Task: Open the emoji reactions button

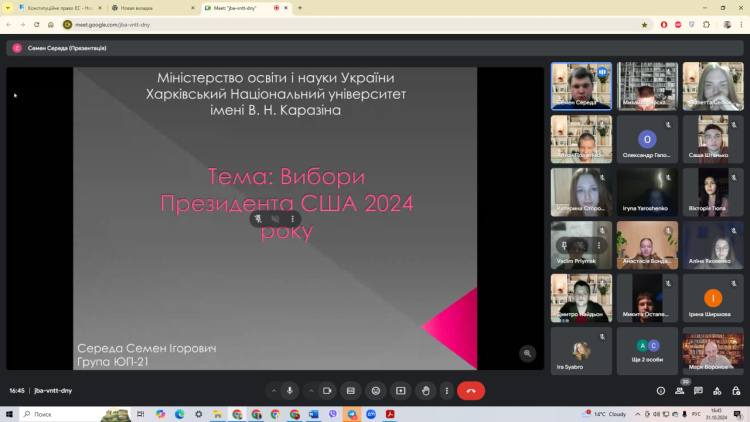Action: 376,391
